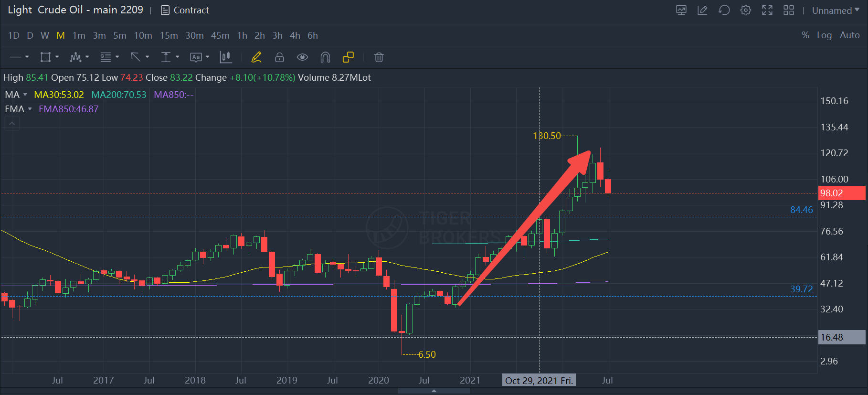Click the refresh chart icon
868x395 pixels.
(x=724, y=10)
